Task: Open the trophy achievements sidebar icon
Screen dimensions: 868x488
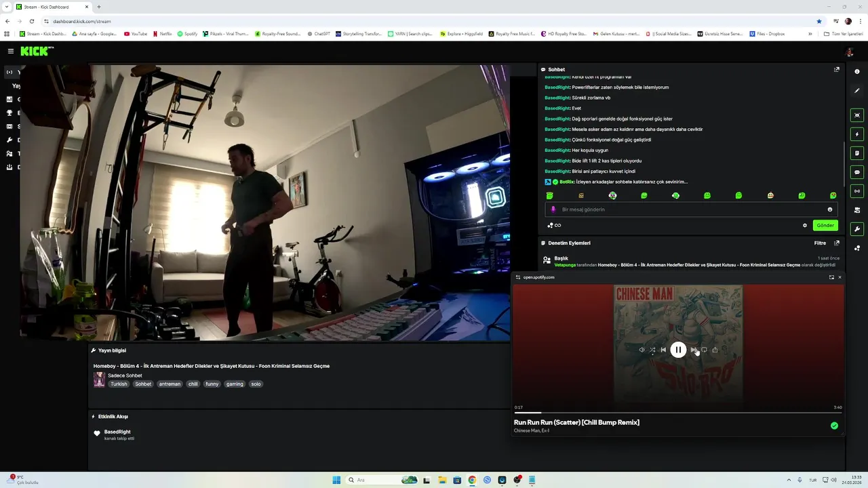Action: (x=9, y=113)
